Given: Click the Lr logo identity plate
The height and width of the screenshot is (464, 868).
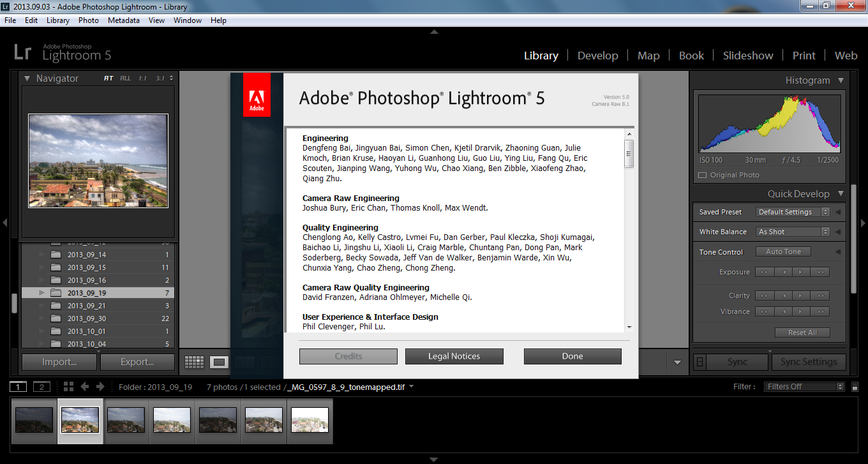Looking at the screenshot, I should [x=23, y=52].
